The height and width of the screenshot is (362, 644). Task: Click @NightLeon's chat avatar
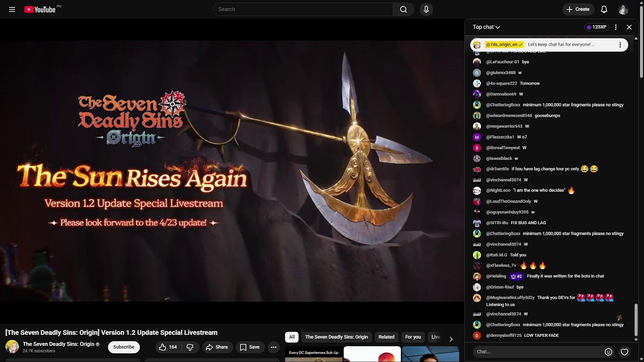(477, 191)
